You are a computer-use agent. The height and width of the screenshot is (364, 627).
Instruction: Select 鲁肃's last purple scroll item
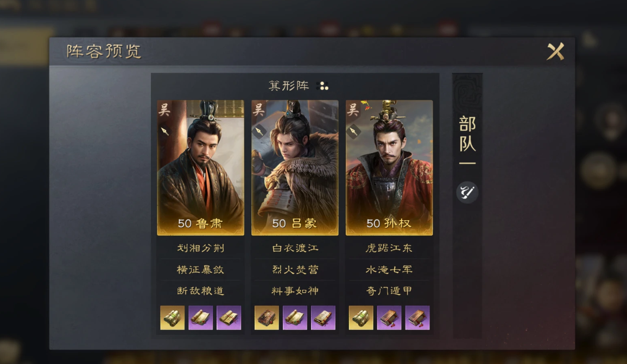tap(229, 318)
